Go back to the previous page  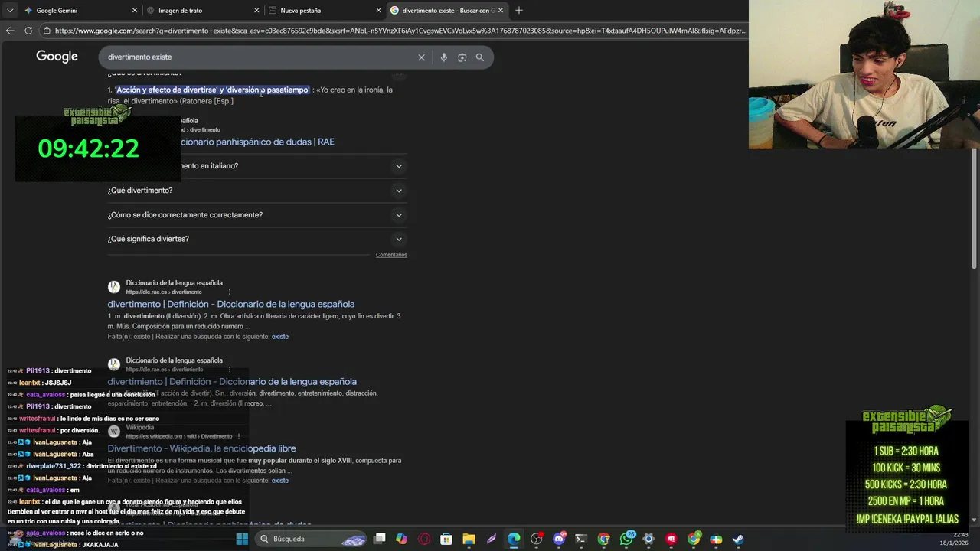(x=10, y=31)
